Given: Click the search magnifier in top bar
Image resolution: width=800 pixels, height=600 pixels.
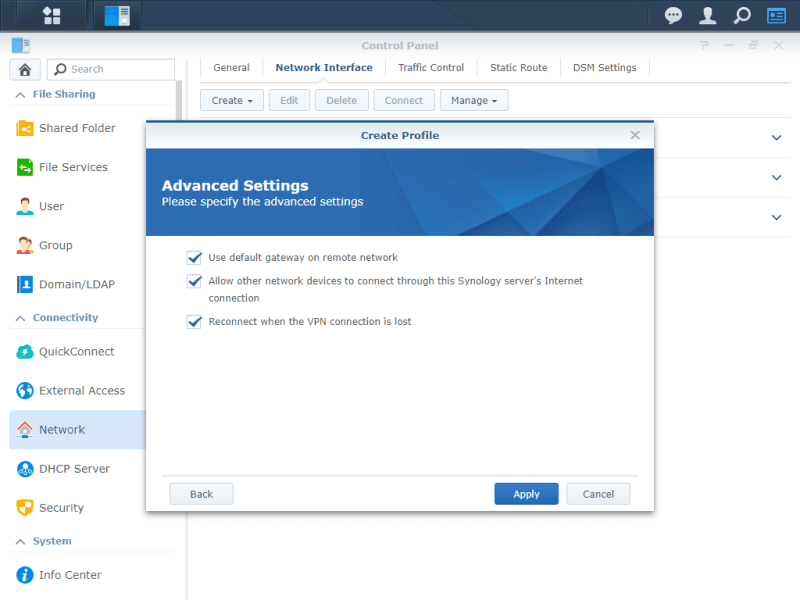Looking at the screenshot, I should [742, 16].
